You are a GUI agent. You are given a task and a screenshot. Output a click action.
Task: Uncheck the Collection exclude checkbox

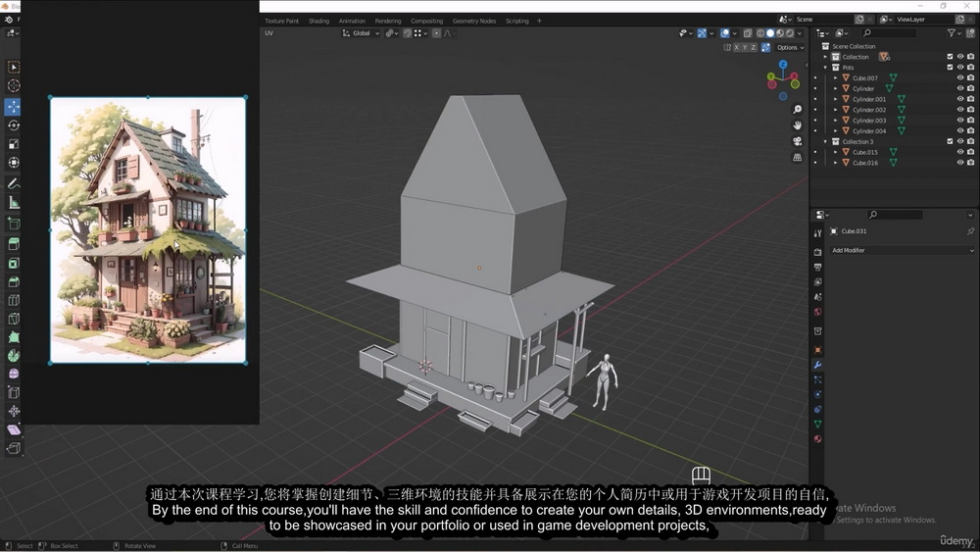tap(950, 57)
